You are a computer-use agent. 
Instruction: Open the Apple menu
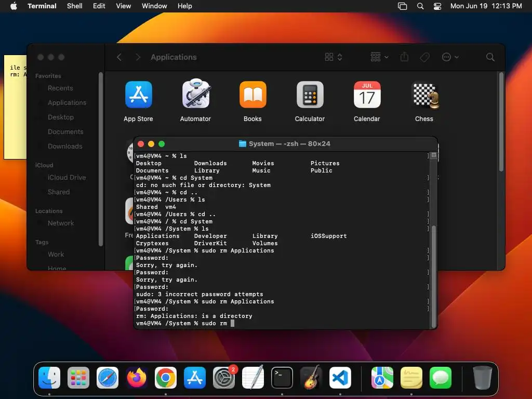(x=14, y=6)
